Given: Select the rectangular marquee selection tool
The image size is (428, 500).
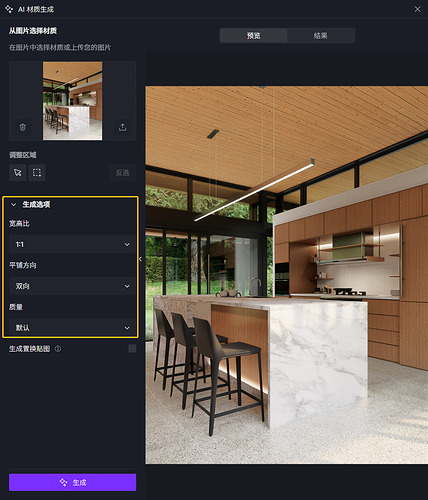Looking at the screenshot, I should pyautogui.click(x=37, y=173).
